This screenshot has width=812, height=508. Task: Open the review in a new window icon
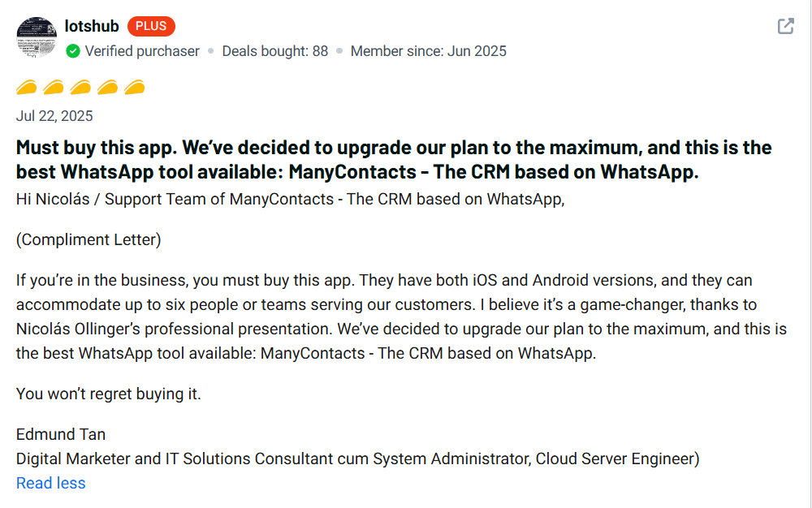pos(785,26)
